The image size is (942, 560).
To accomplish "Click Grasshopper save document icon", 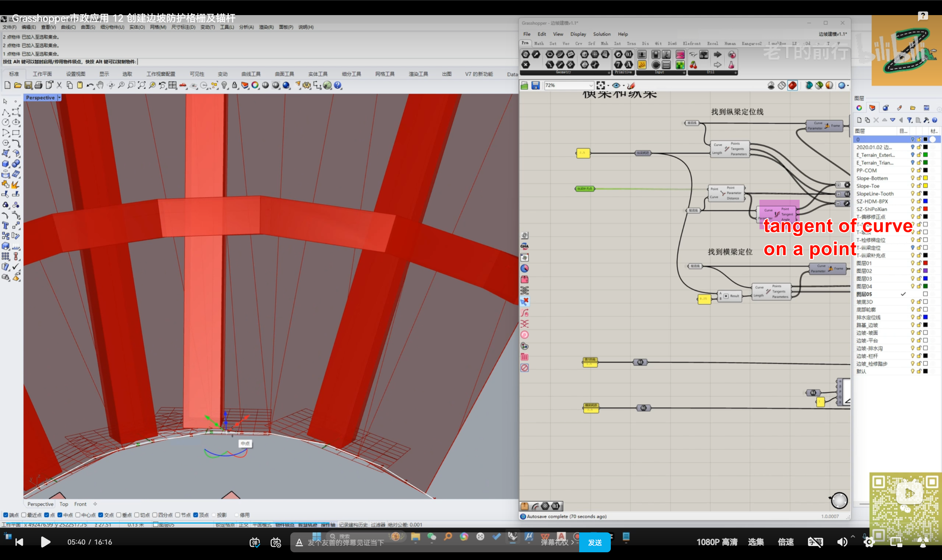I will point(535,86).
